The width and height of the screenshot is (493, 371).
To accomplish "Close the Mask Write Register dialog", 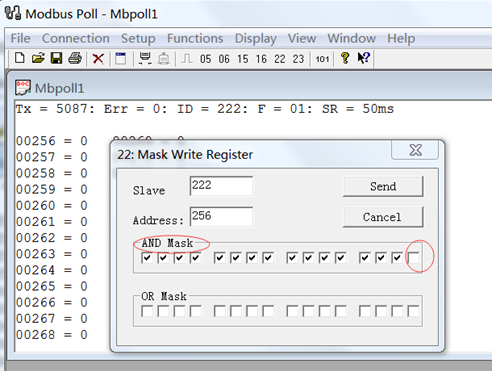I will click(x=415, y=150).
